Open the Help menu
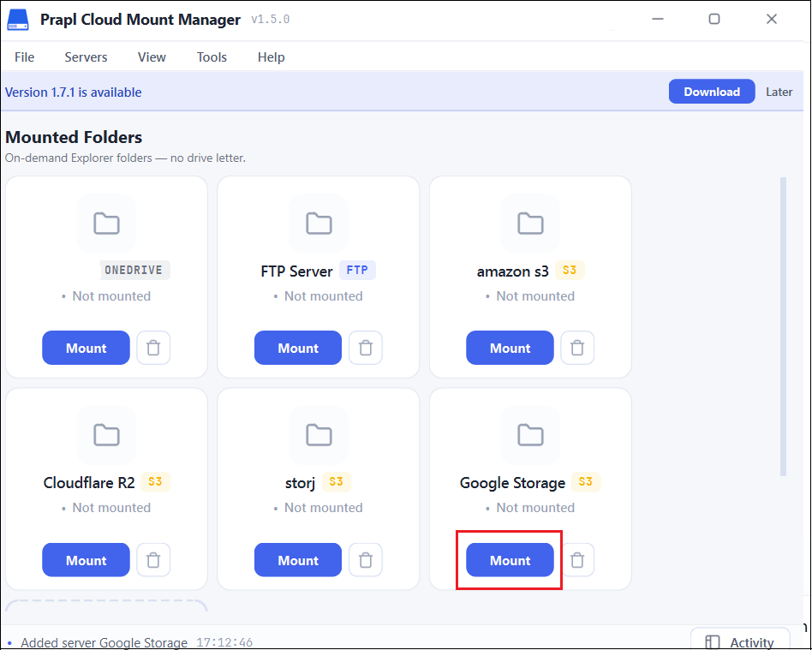Screen dimensions: 812x650 point(272,57)
